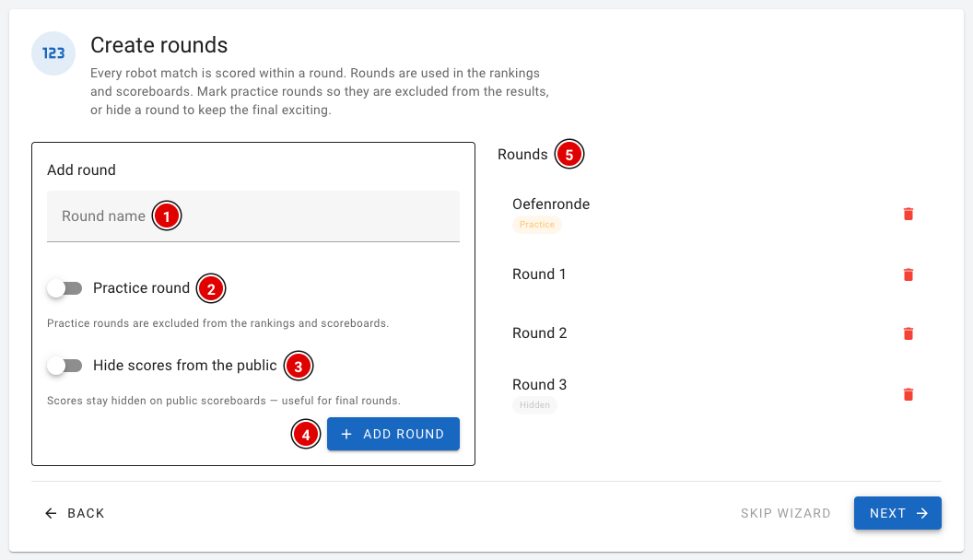Click the Rounds list heading

522,155
